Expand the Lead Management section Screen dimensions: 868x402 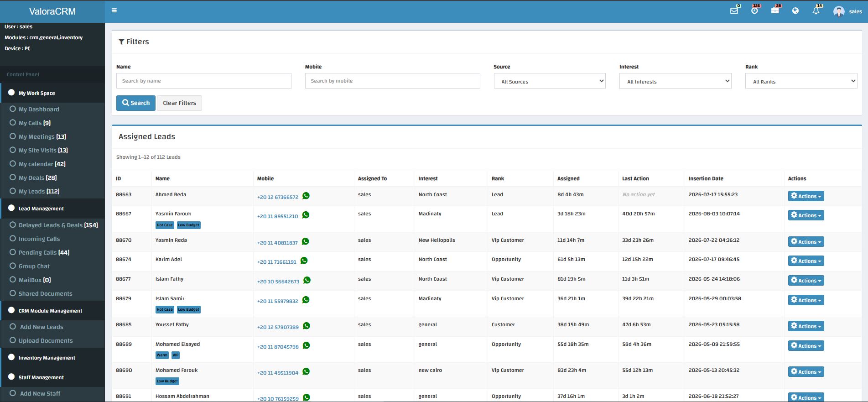pyautogui.click(x=52, y=209)
